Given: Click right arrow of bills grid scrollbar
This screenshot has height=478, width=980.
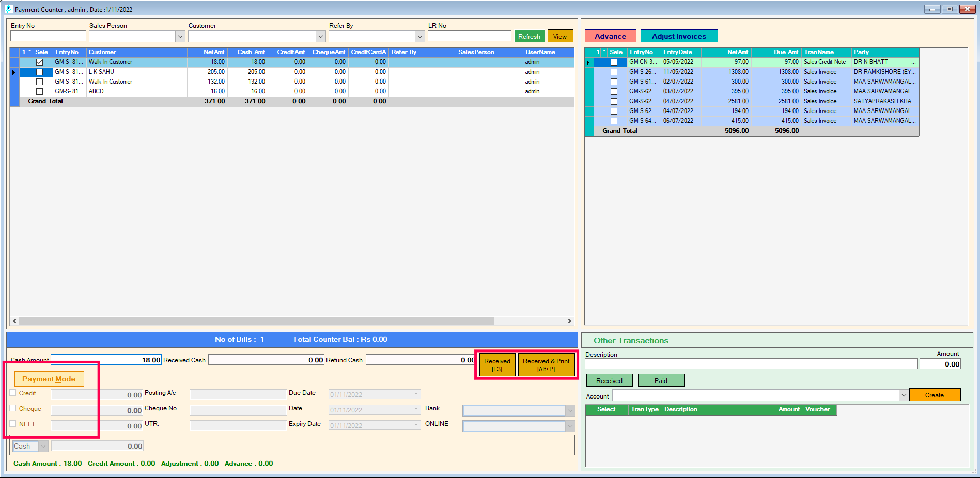Looking at the screenshot, I should tap(569, 321).
